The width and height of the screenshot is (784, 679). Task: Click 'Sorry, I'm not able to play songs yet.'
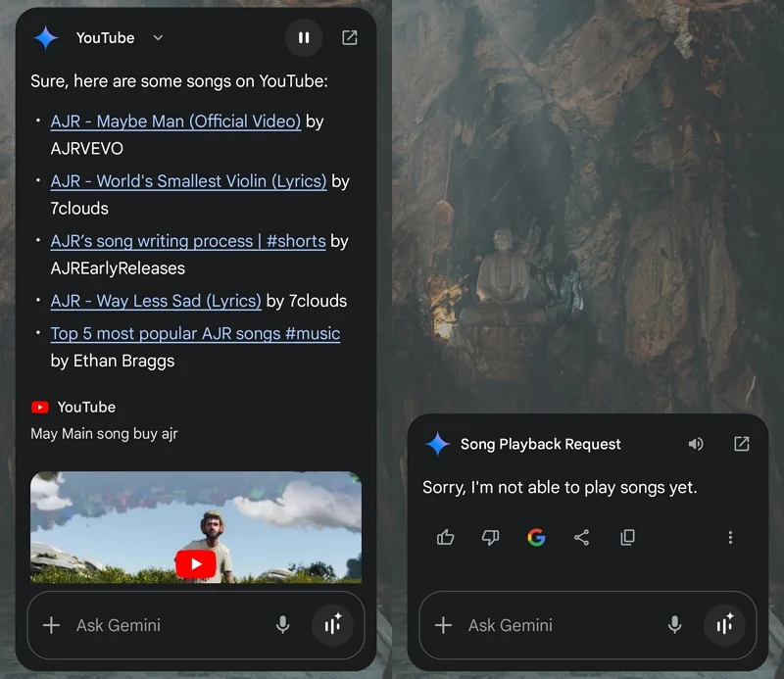click(x=560, y=487)
